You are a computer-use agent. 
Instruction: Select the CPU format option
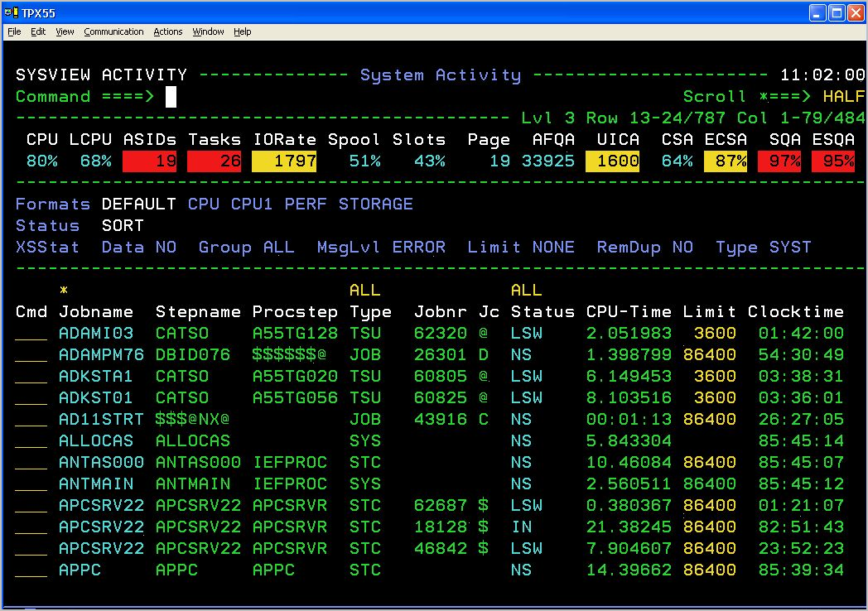(x=204, y=204)
